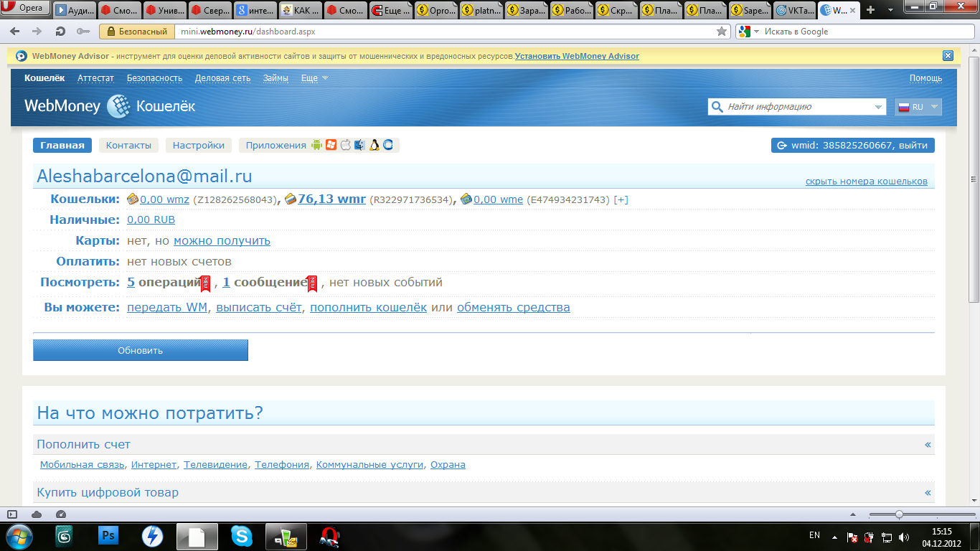The image size is (980, 551).
Task: Open Skype from the taskbar
Action: (242, 536)
